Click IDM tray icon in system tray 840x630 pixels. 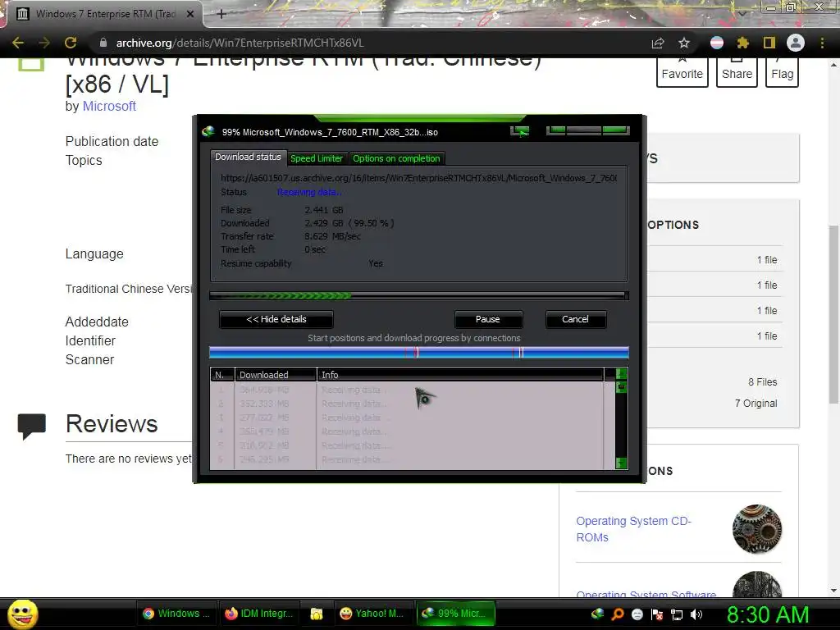[x=597, y=614]
